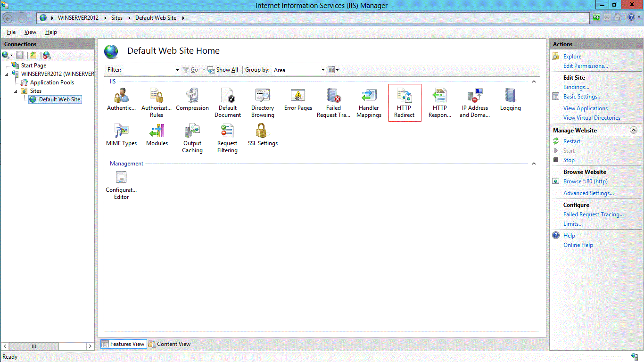Open HTTP Response Headers feature
Viewport: 644px width, 362px height.
[x=440, y=102]
